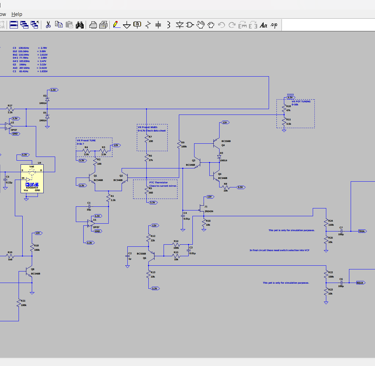
Task: Click the Close All Windows toolbar icon
Action: coord(35,25)
